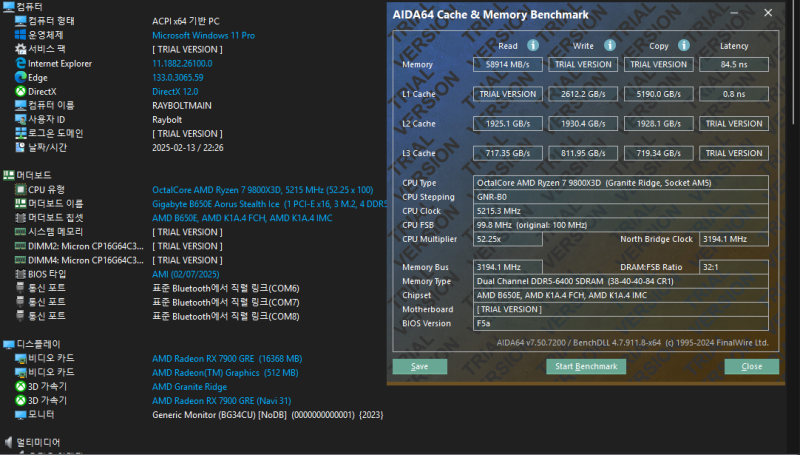Click the Internet Explorer icon
Image resolution: width=800 pixels, height=455 pixels.
20,63
